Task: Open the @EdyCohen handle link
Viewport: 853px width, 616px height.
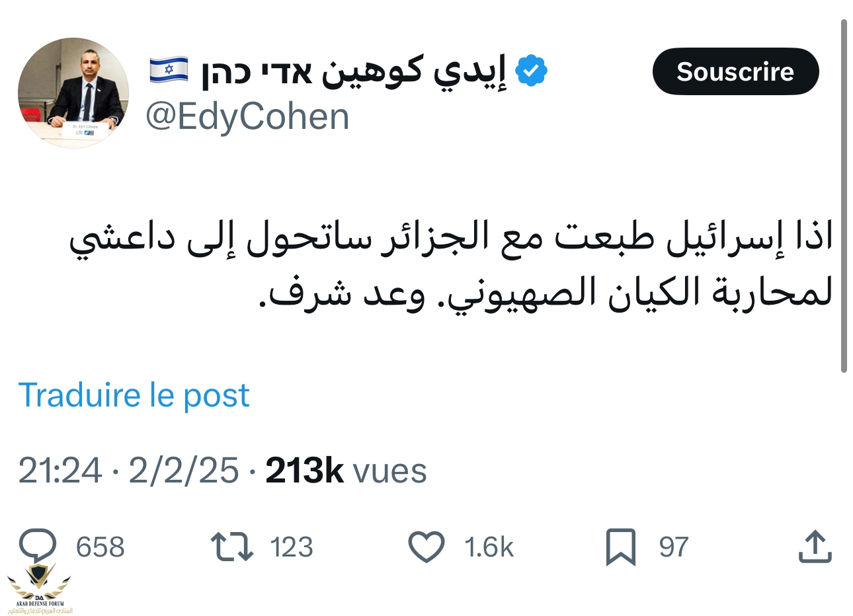Action: (x=247, y=117)
